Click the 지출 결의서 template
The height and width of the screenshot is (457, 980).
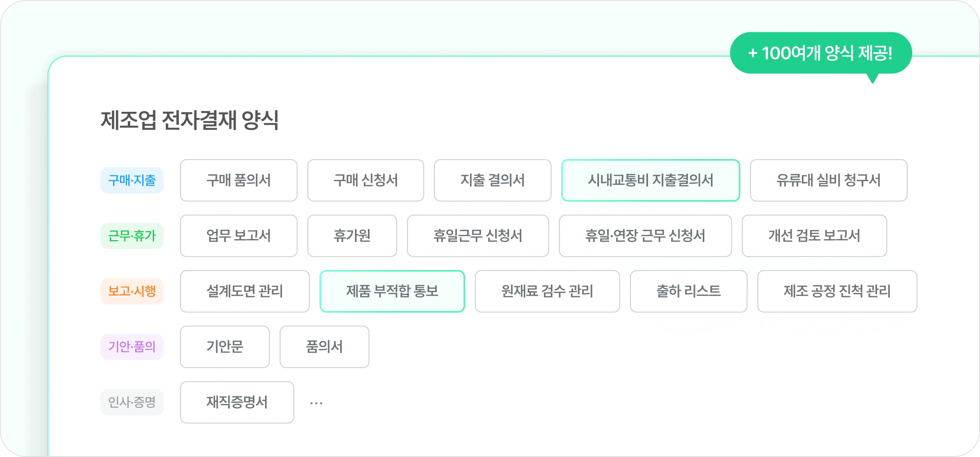tap(493, 180)
